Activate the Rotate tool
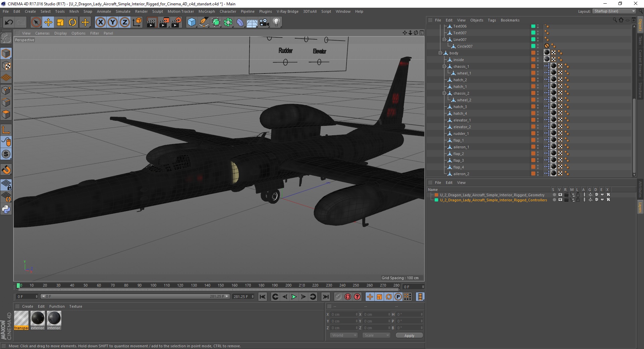The image size is (644, 349). (x=72, y=22)
